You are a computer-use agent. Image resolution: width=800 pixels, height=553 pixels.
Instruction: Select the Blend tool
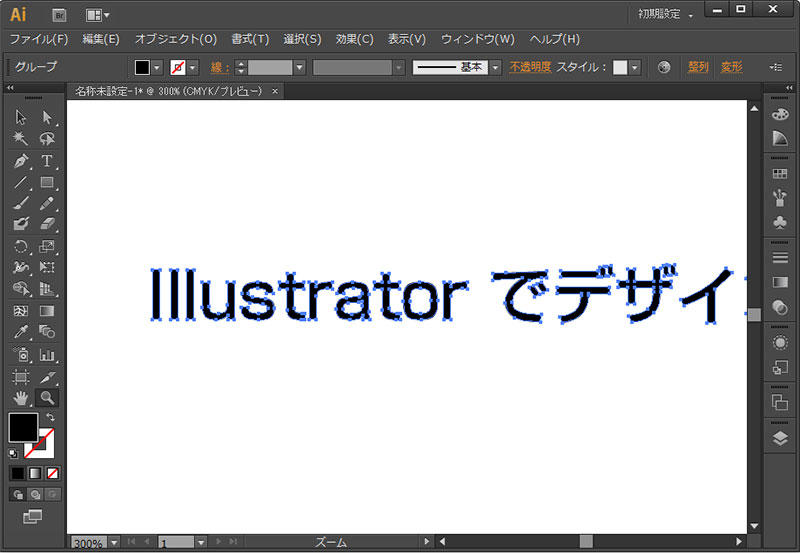point(47,332)
